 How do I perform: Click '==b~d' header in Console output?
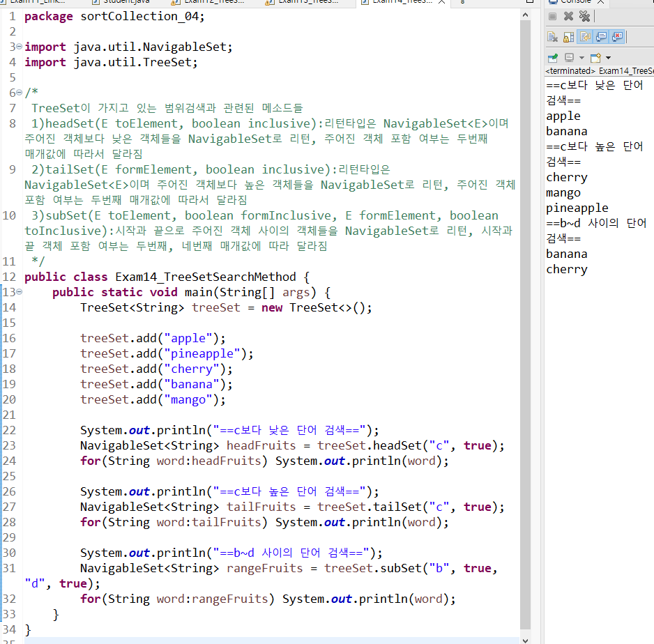coord(563,223)
